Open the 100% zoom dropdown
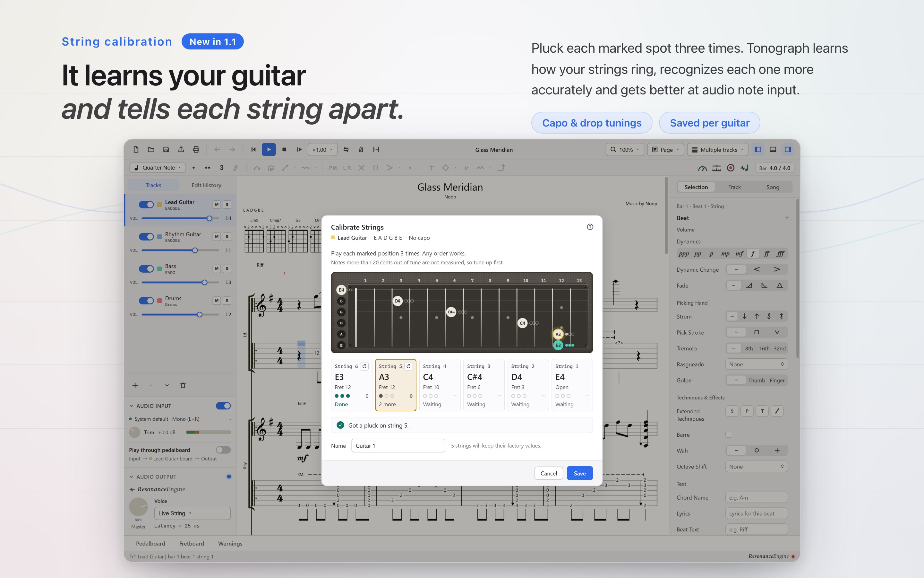 tap(625, 149)
